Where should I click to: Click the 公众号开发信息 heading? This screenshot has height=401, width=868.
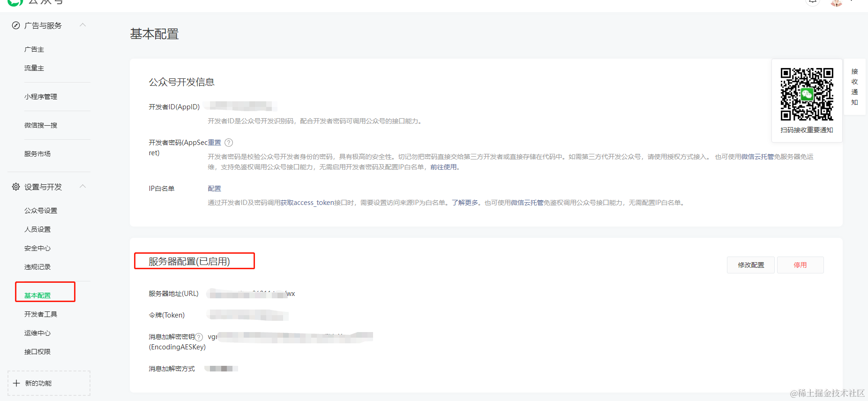(182, 82)
